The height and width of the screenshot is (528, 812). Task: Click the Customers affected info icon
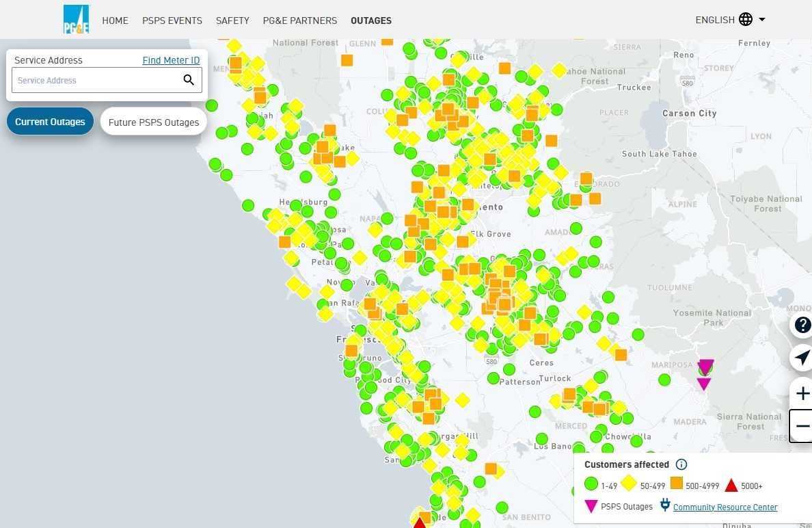[x=681, y=464]
